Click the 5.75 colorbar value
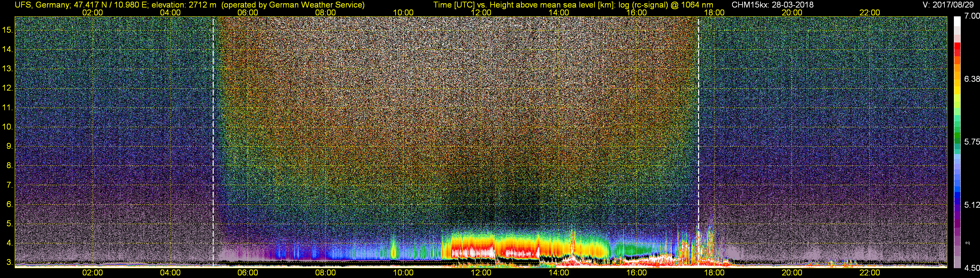Viewport: 980px width, 278px height. pos(972,142)
